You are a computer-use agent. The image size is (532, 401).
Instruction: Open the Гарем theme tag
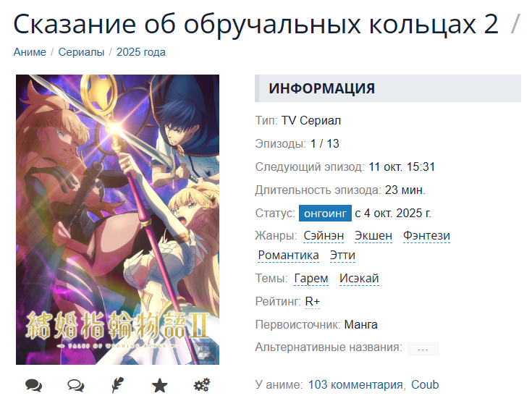[311, 278]
